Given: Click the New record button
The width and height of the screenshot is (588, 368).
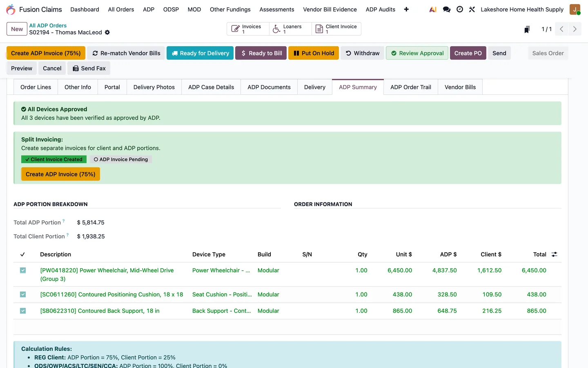Looking at the screenshot, I should pos(17,29).
